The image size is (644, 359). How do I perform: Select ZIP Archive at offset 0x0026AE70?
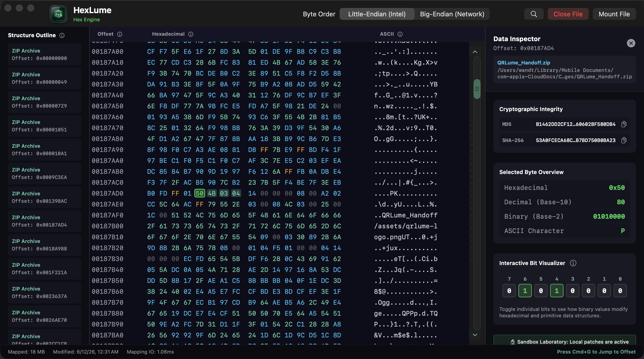coord(45,316)
